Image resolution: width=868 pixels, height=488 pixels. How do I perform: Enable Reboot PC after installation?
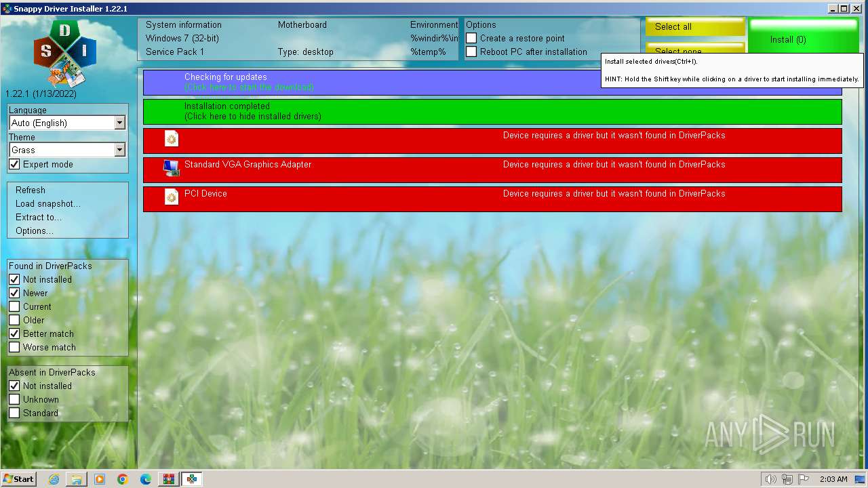click(x=471, y=52)
